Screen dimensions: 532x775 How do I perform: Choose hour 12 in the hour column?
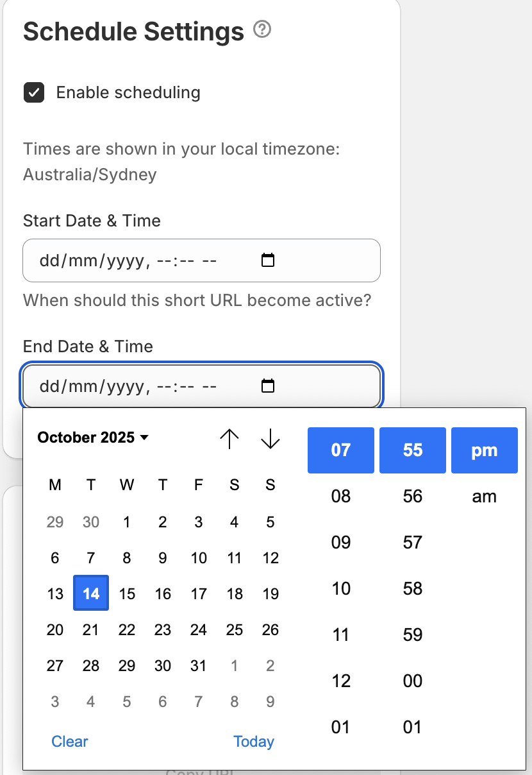click(340, 681)
